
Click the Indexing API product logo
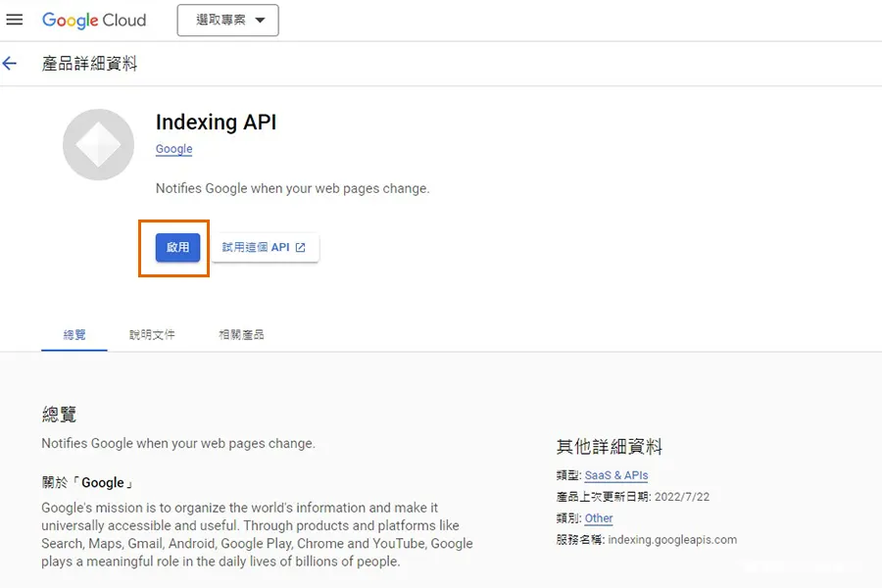98,145
